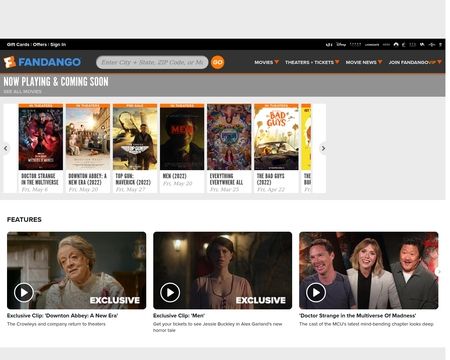Open the Gift Cards link
450x360 pixels.
click(x=18, y=44)
